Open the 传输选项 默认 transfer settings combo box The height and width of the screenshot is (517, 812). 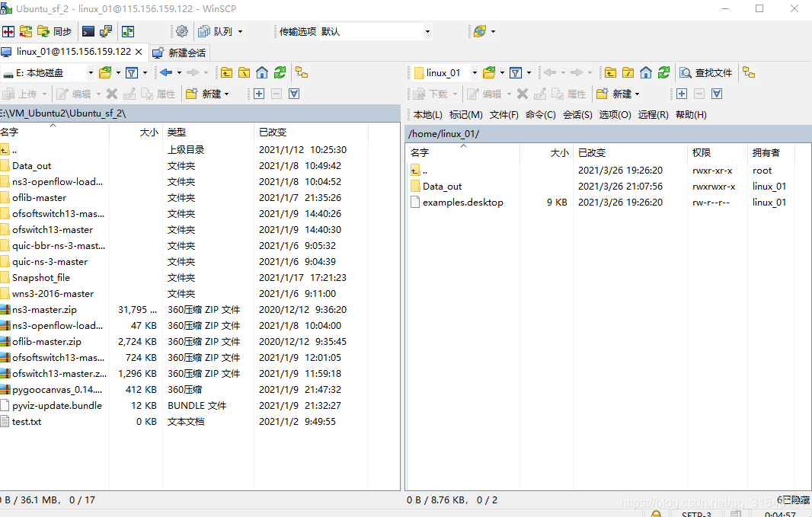[376, 31]
